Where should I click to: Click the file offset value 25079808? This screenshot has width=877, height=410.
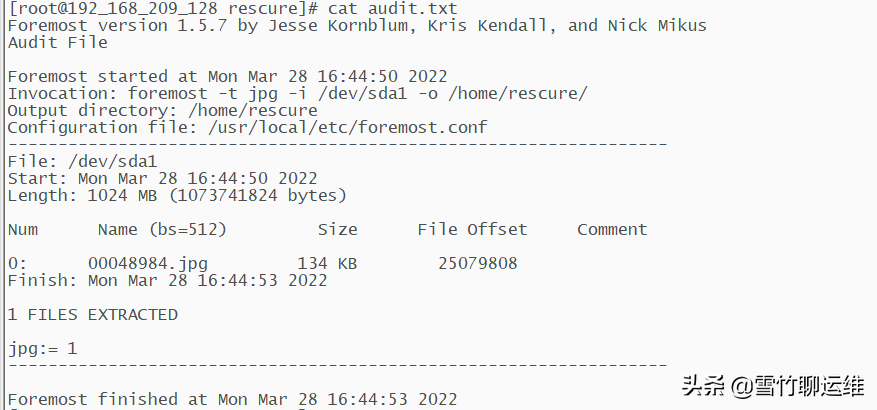pos(477,263)
